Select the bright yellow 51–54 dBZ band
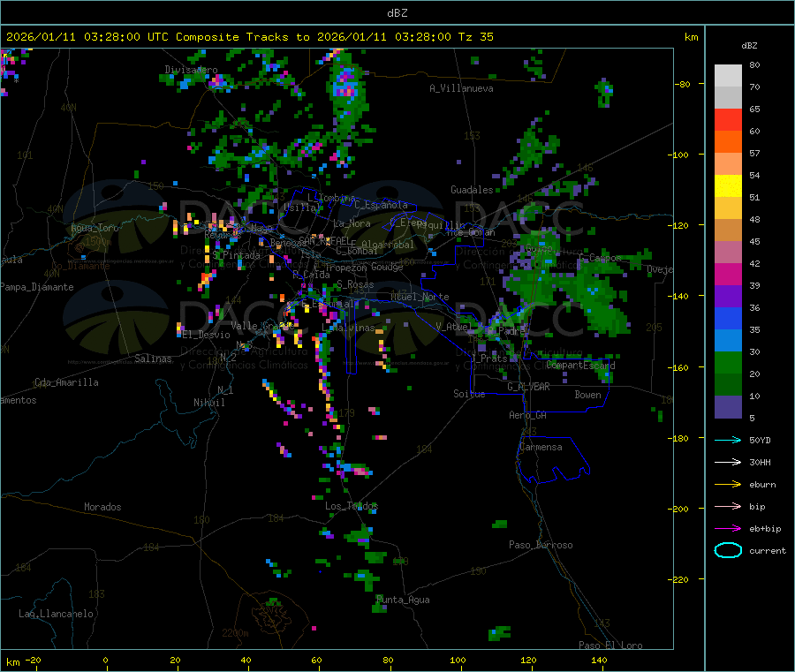Screen dimensions: 795x672 click(x=728, y=186)
